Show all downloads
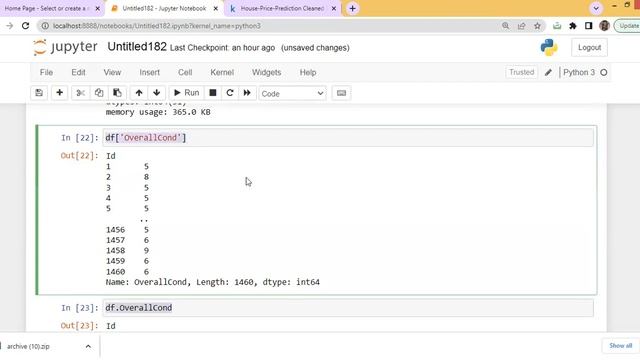Screen dimensions: 640x360 coord(620,346)
